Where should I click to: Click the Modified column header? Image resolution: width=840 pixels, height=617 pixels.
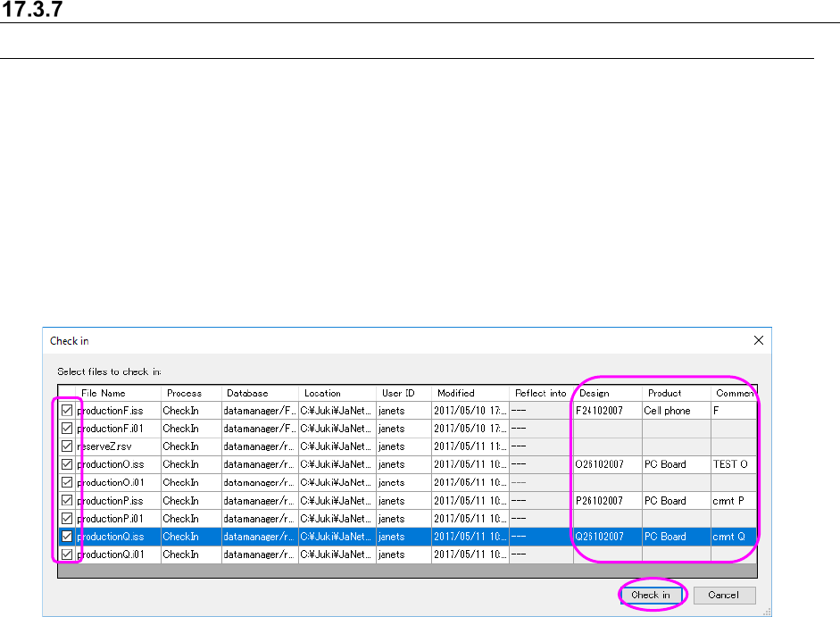tap(456, 393)
